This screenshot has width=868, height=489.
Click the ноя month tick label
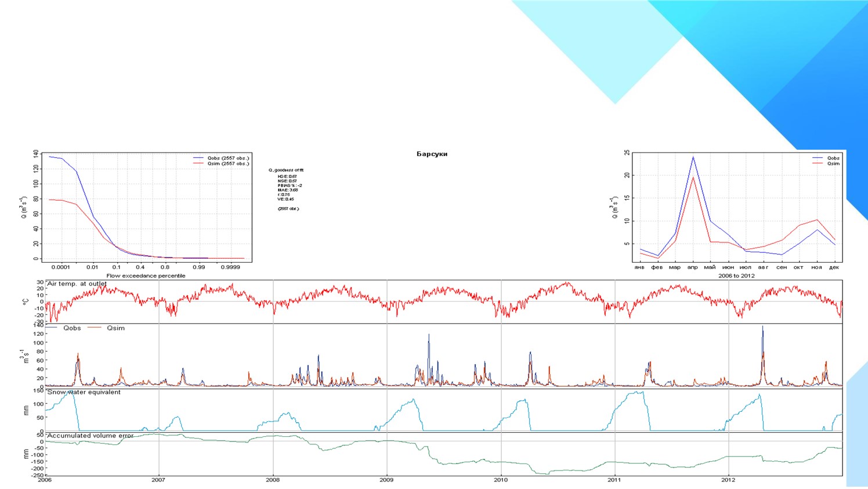click(x=816, y=267)
